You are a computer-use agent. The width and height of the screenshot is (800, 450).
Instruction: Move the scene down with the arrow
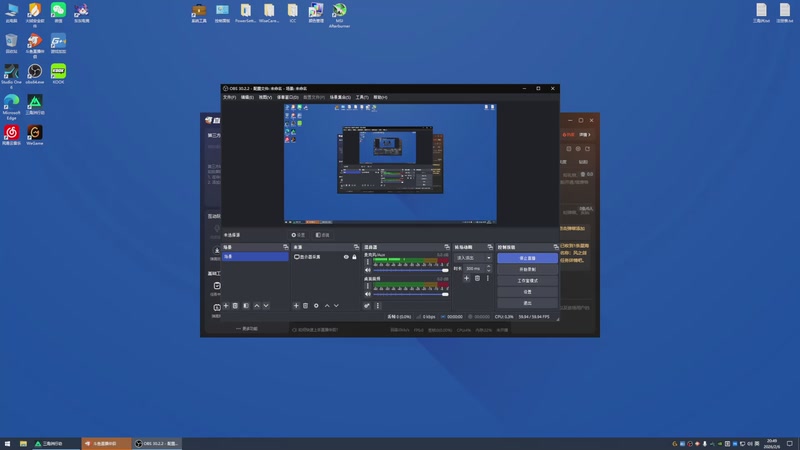(x=266, y=306)
